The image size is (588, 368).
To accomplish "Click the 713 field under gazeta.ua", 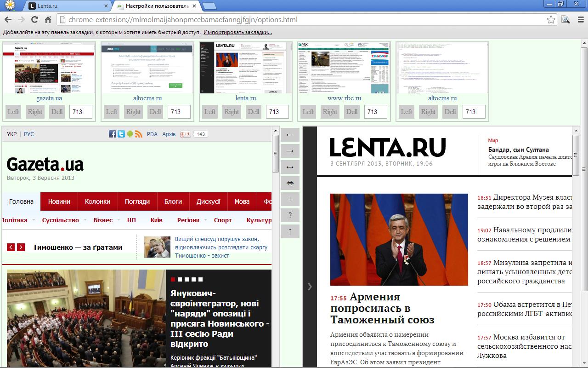I will coord(81,112).
